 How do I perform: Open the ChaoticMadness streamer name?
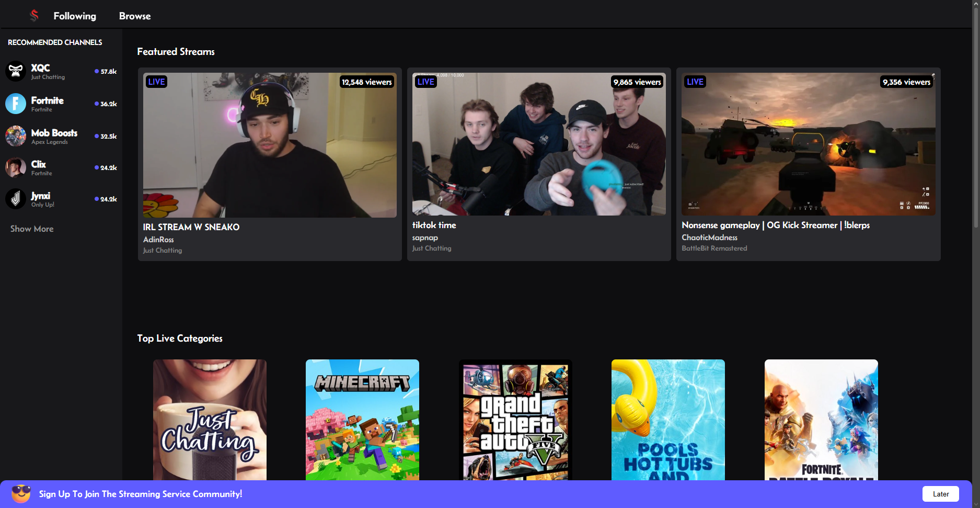pos(709,238)
